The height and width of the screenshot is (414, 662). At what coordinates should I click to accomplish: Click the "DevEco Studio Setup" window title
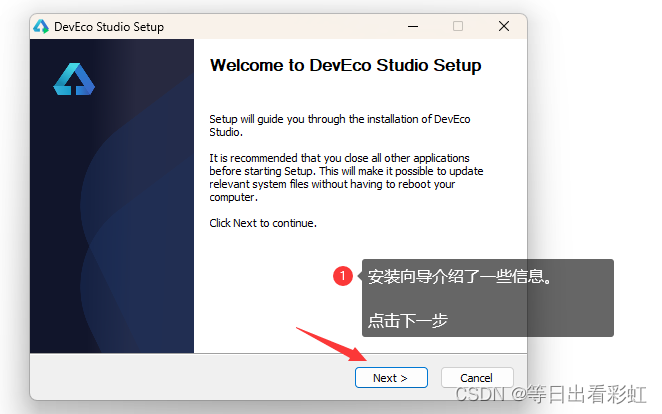[109, 27]
